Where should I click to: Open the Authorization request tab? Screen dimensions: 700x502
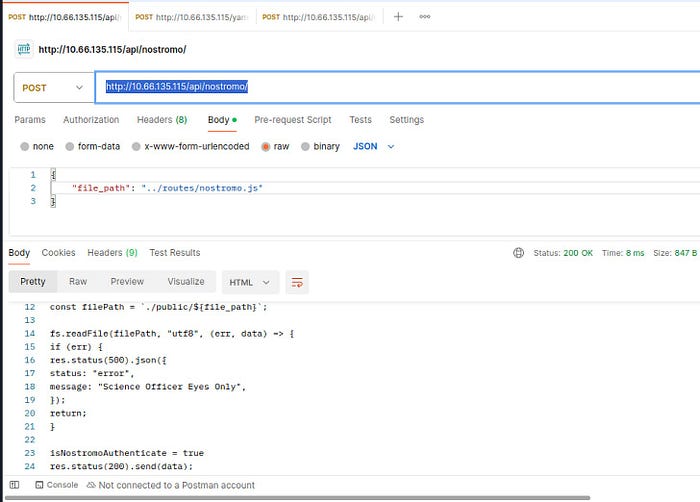click(91, 120)
